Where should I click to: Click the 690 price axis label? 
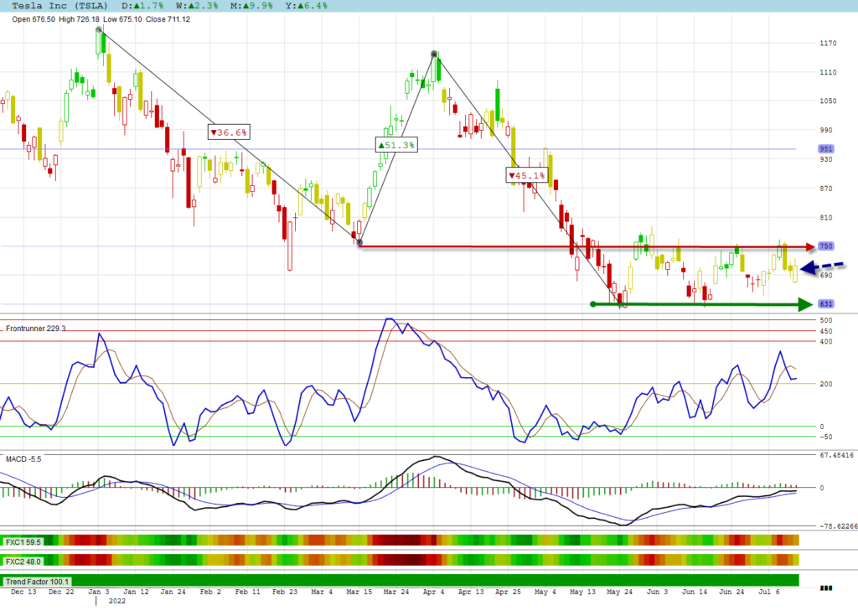[826, 276]
